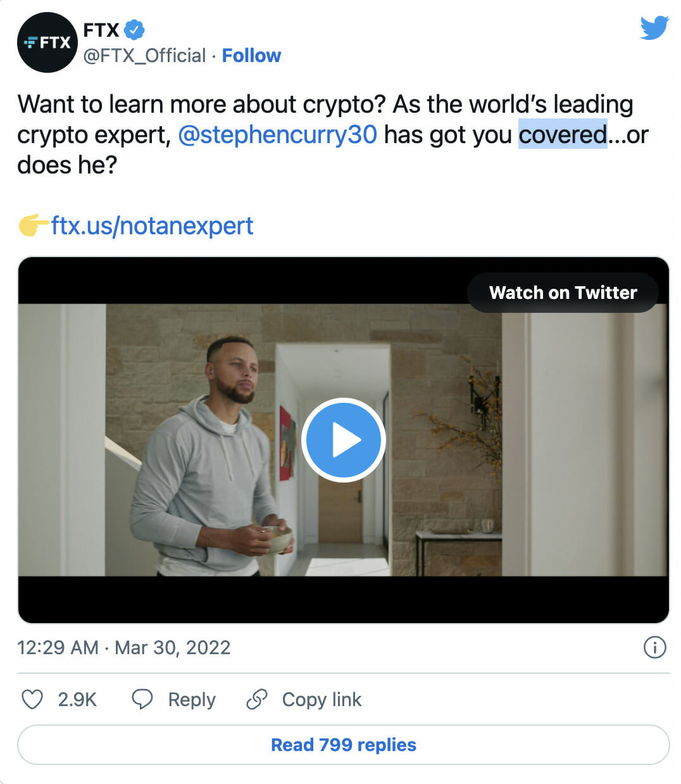Screen dimensions: 681x784
Task: Open the ftx.us/notanexpert link
Action: pos(153,225)
